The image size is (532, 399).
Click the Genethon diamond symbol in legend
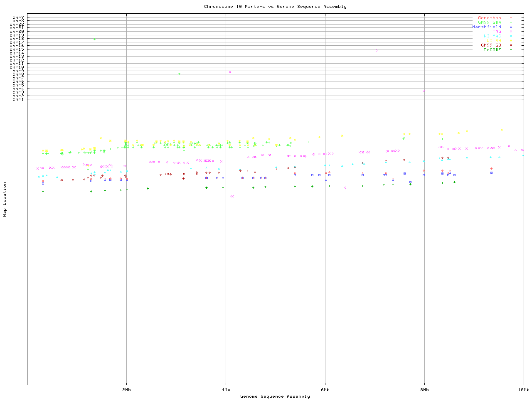pos(511,18)
